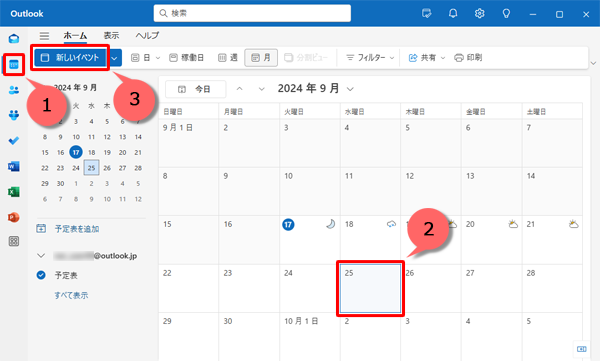
Task: Launch Excel from the sidebar
Action: (14, 192)
